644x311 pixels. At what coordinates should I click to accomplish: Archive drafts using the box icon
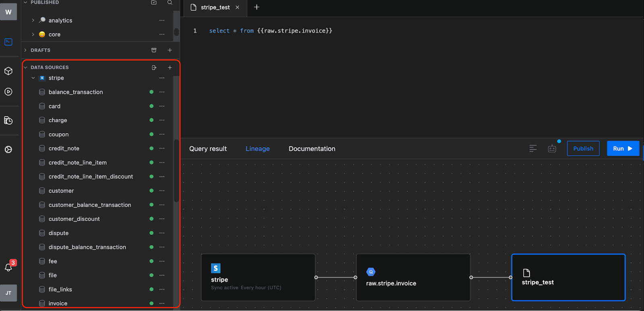(x=154, y=50)
